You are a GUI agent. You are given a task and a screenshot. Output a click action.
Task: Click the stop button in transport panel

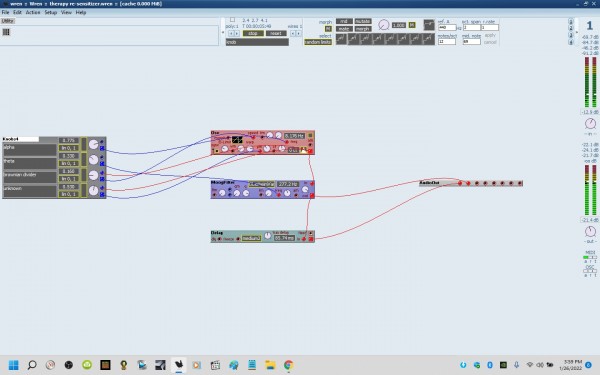click(x=253, y=33)
